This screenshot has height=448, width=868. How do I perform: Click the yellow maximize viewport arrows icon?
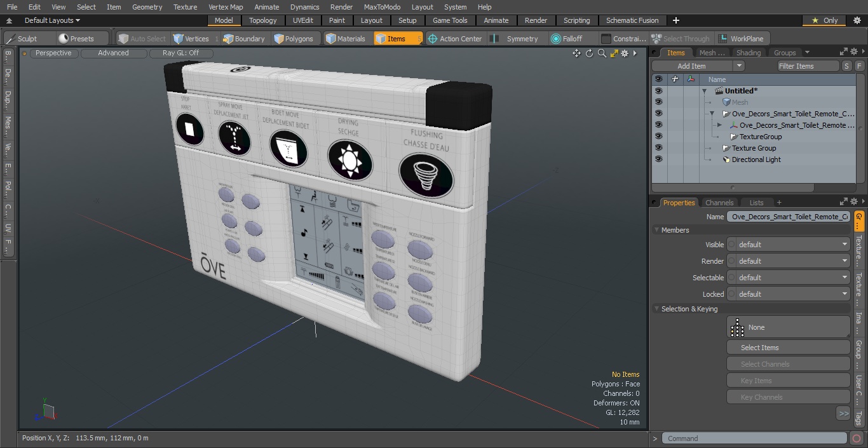[614, 53]
